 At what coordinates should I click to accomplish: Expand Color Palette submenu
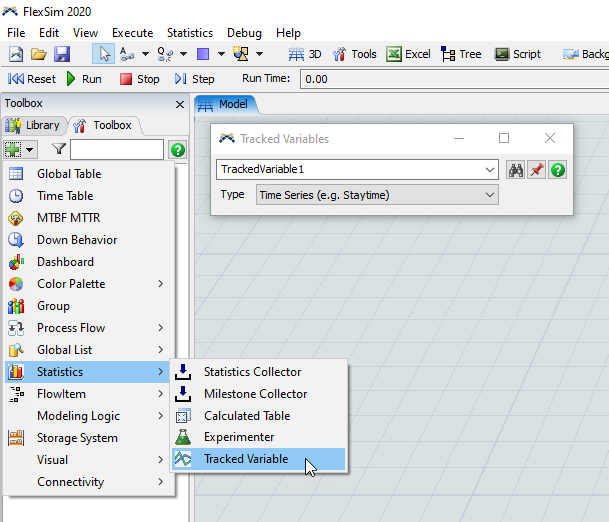point(88,284)
